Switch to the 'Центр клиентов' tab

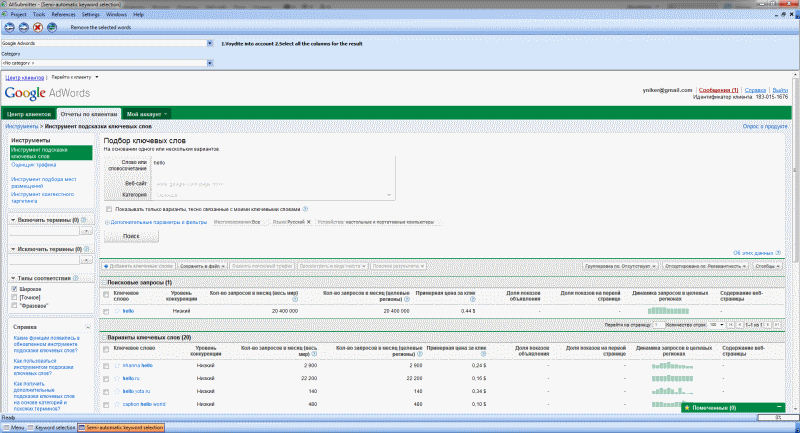[27, 115]
